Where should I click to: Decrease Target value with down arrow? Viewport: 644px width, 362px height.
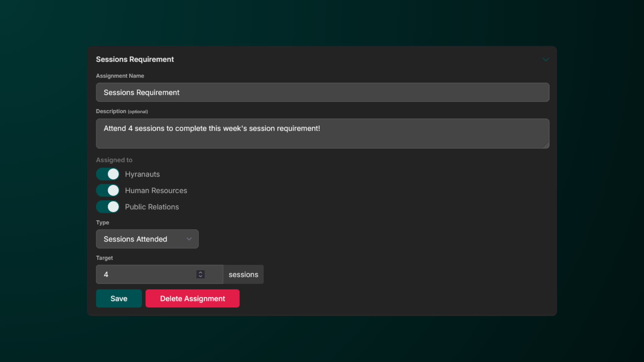[201, 277]
